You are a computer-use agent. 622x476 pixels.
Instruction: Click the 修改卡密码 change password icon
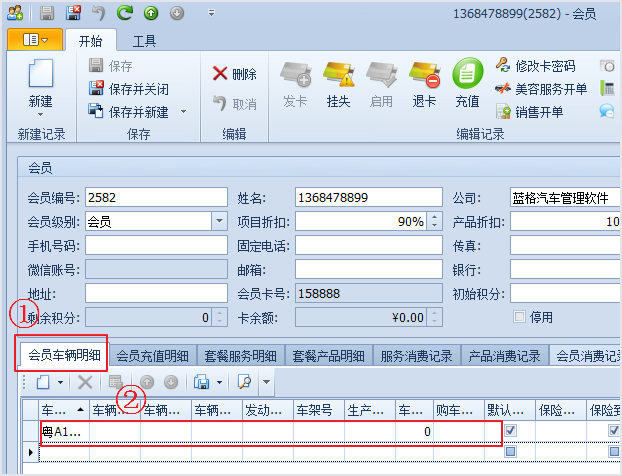(x=503, y=66)
